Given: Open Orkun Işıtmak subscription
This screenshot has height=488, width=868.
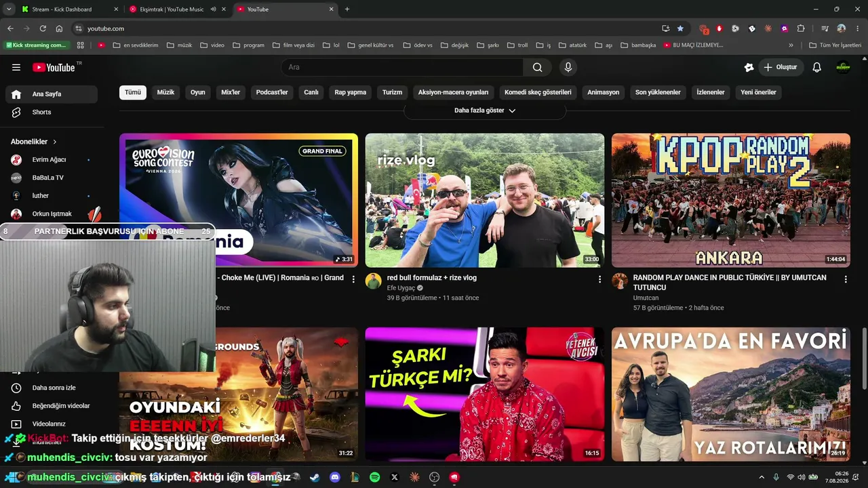Looking at the screenshot, I should [52, 214].
